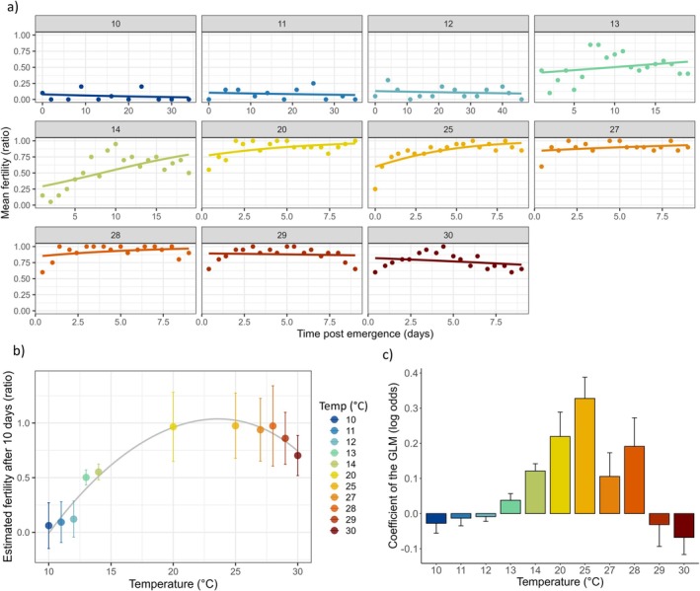This screenshot has height=591, width=700.
Task: Click the 'Time post emergence (days)' axis title
Action: (365, 333)
